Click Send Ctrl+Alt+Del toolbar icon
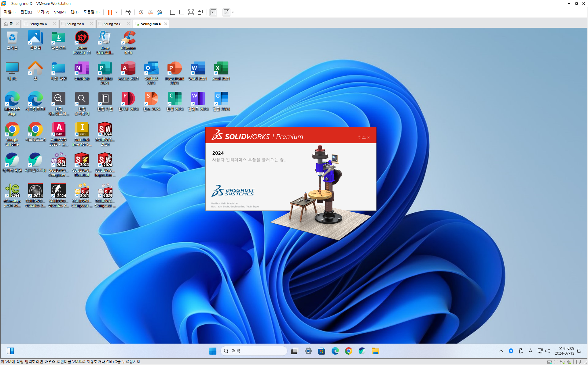The image size is (588, 365). pos(128,12)
